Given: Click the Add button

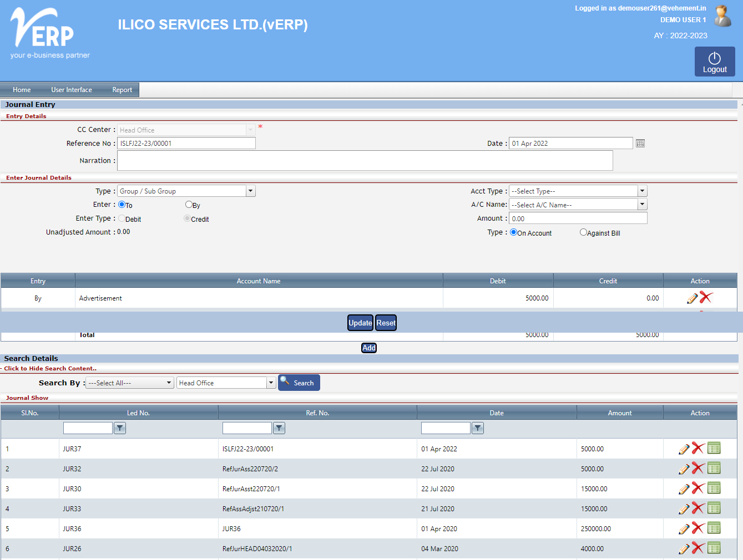Looking at the screenshot, I should click(369, 348).
